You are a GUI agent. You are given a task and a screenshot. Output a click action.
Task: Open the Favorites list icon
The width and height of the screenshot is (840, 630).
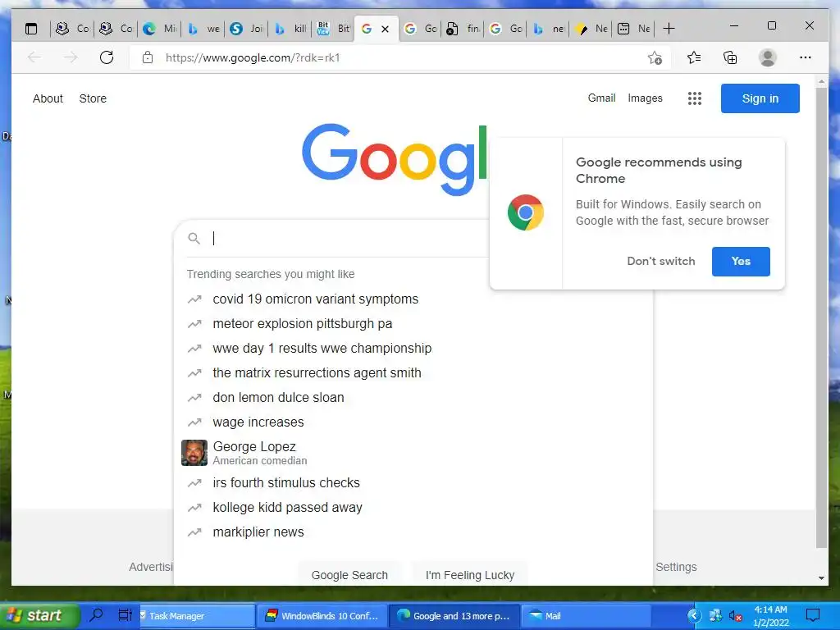tap(694, 57)
